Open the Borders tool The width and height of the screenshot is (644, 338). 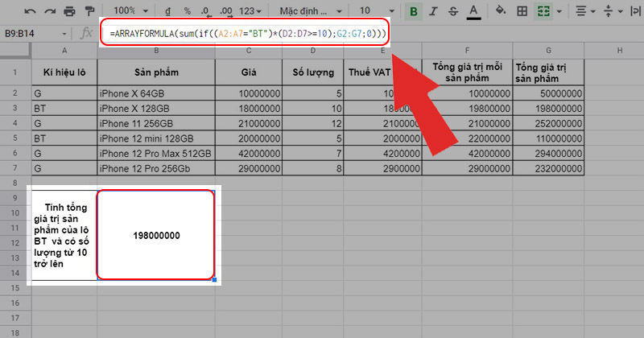[522, 11]
